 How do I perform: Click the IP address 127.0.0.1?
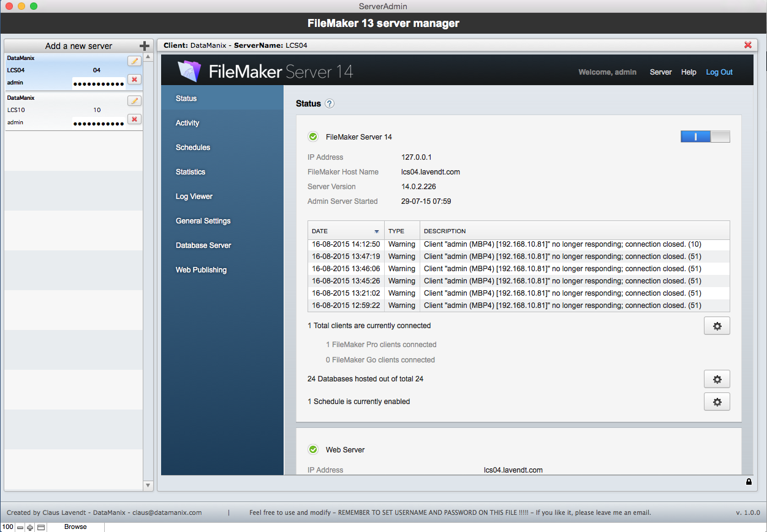(417, 157)
